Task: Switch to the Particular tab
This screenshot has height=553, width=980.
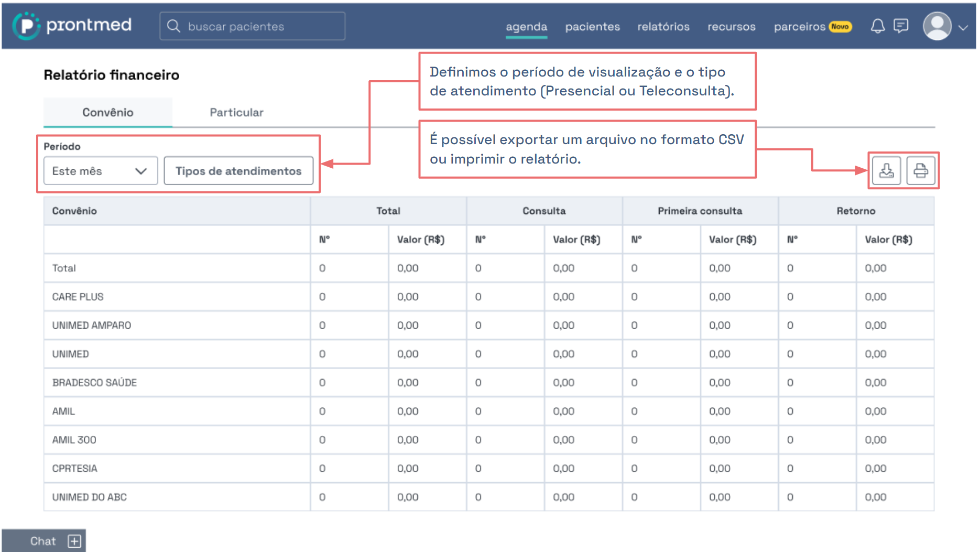Action: 236,112
